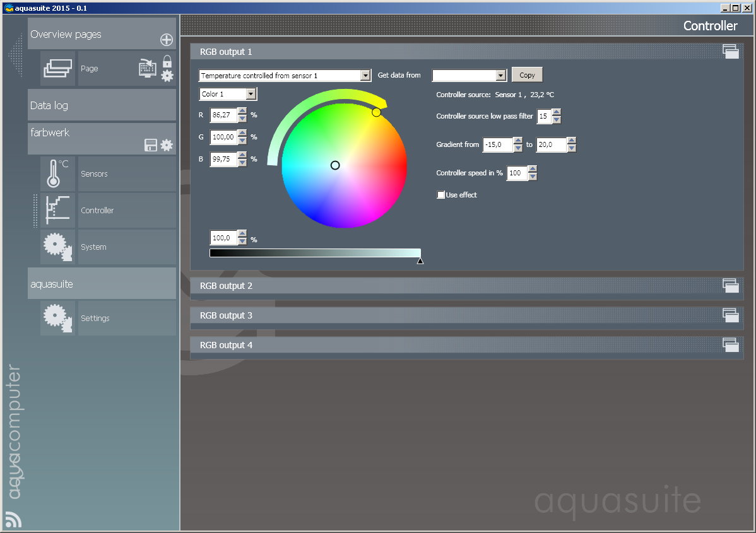Click the thermometer Sensors icon

point(58,173)
